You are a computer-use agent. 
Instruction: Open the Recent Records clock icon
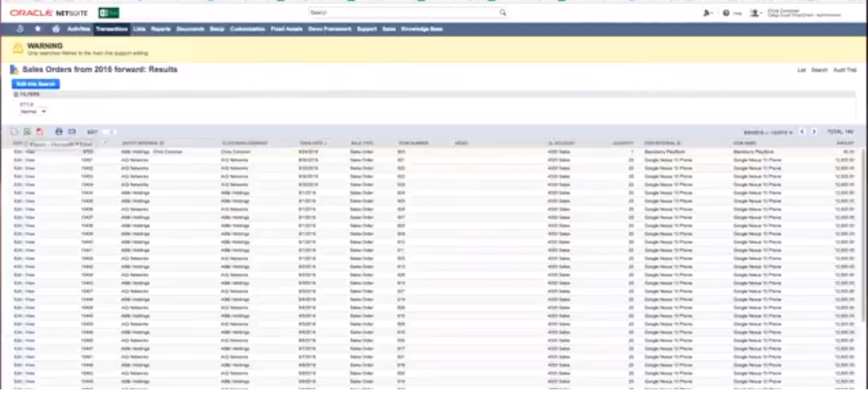pos(21,29)
